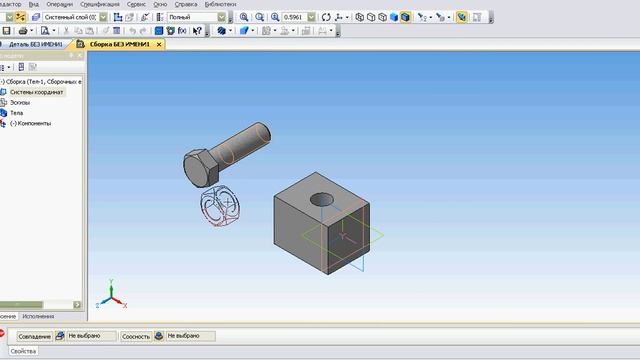Open the Справка menu
640x360 pixels.
click(x=186, y=4)
